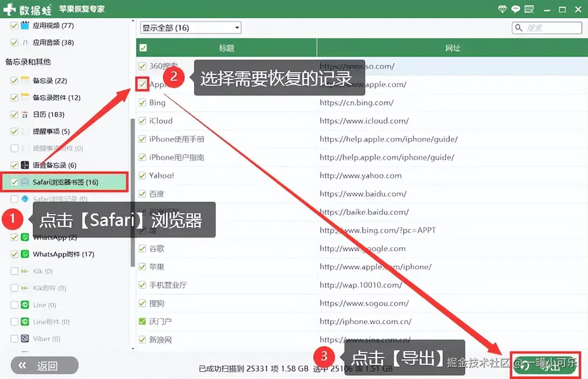588x379 pixels.
Task: Click the https://baike.baidu.com/ URL cell
Action: tap(364, 212)
